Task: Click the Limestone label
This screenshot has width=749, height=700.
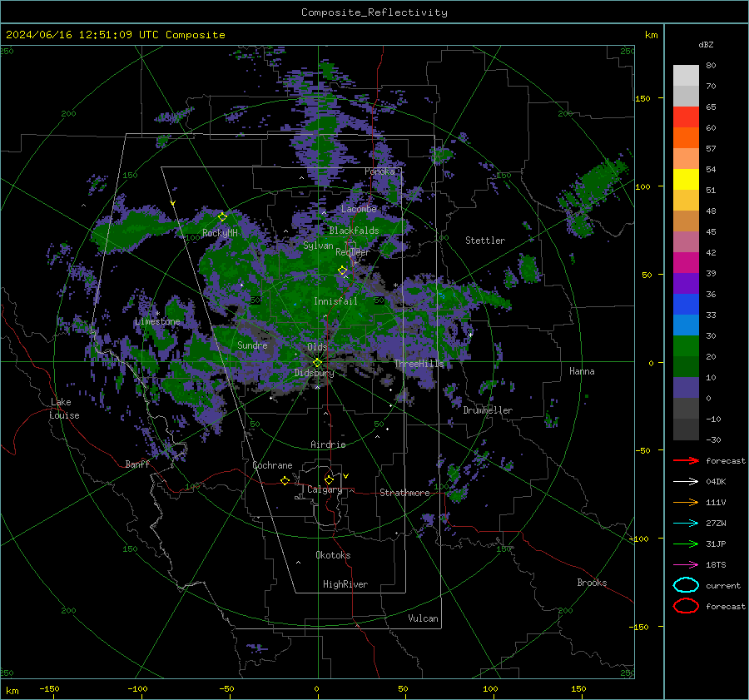Action: click(157, 321)
